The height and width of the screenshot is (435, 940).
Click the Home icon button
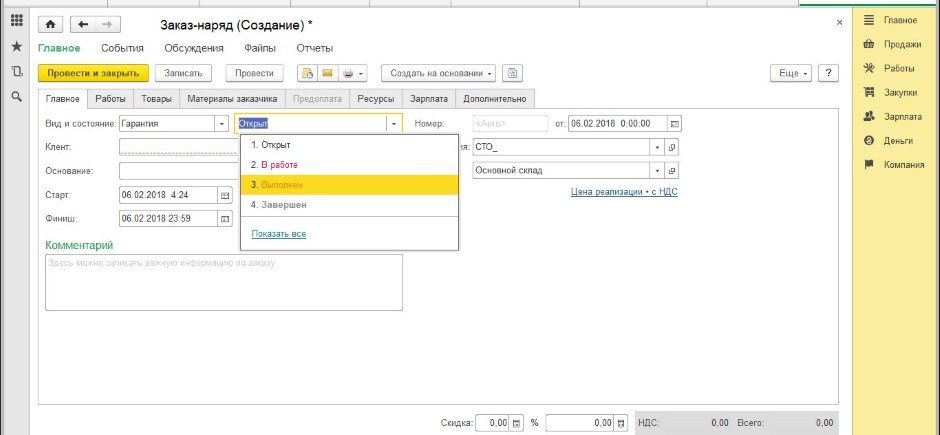click(51, 23)
